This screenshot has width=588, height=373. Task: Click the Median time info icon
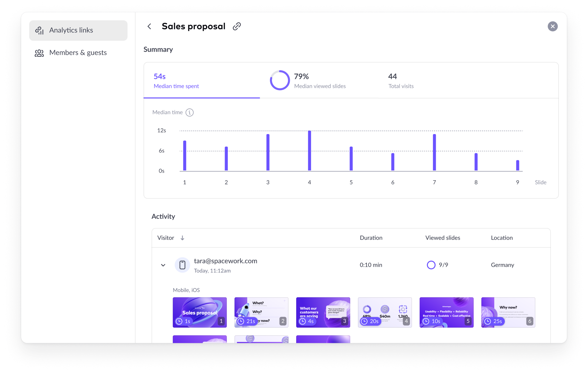click(x=190, y=113)
